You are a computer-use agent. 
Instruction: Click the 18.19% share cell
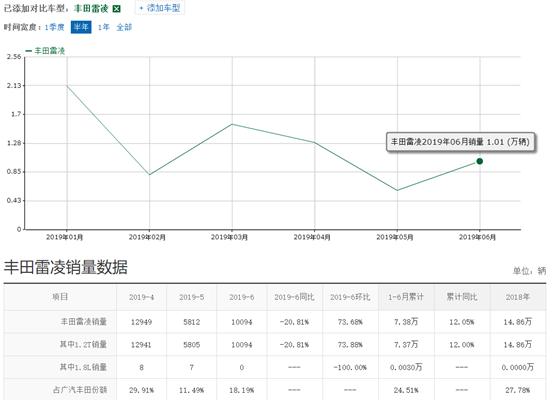click(x=242, y=390)
